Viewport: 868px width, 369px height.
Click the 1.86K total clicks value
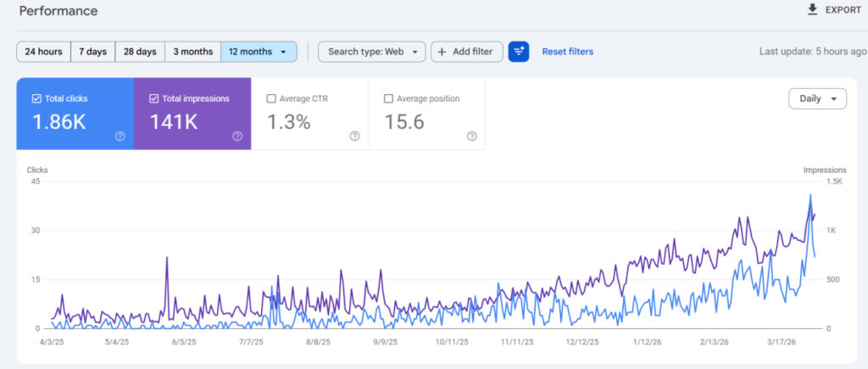point(59,122)
